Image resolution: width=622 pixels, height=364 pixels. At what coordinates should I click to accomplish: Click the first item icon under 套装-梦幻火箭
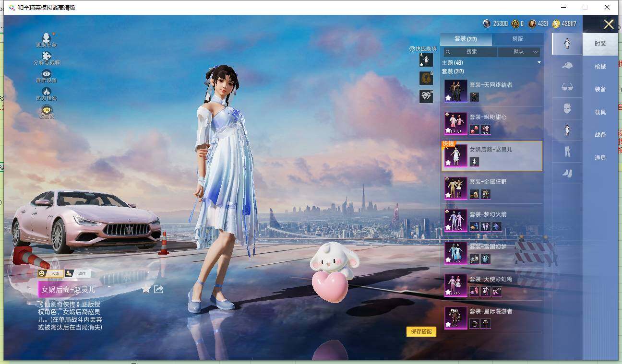[474, 226]
